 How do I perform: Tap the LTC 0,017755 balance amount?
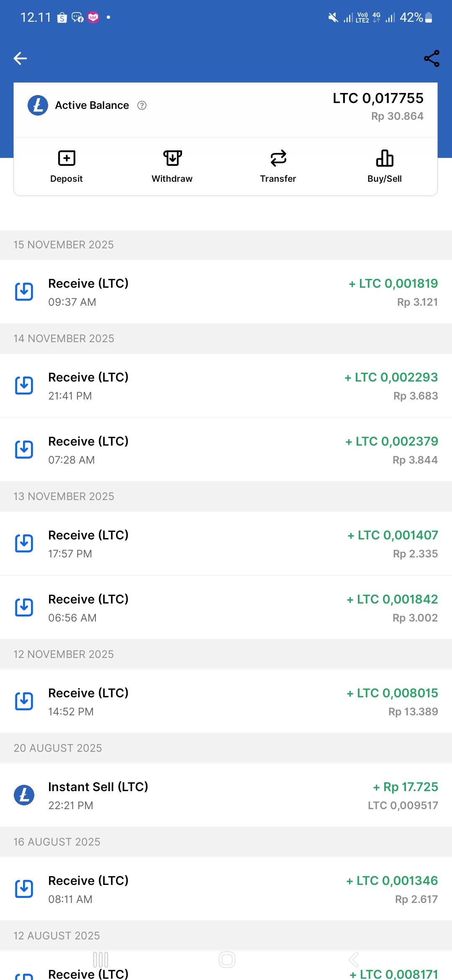378,98
